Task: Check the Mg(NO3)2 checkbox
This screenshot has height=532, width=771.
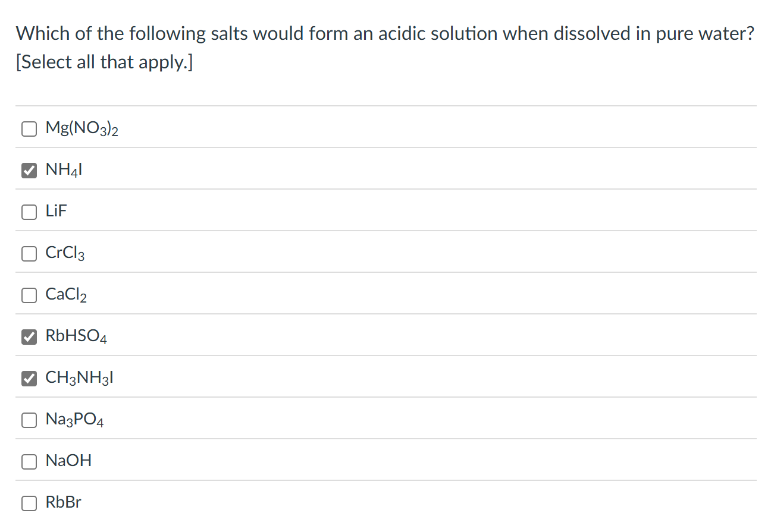Action: [x=29, y=128]
